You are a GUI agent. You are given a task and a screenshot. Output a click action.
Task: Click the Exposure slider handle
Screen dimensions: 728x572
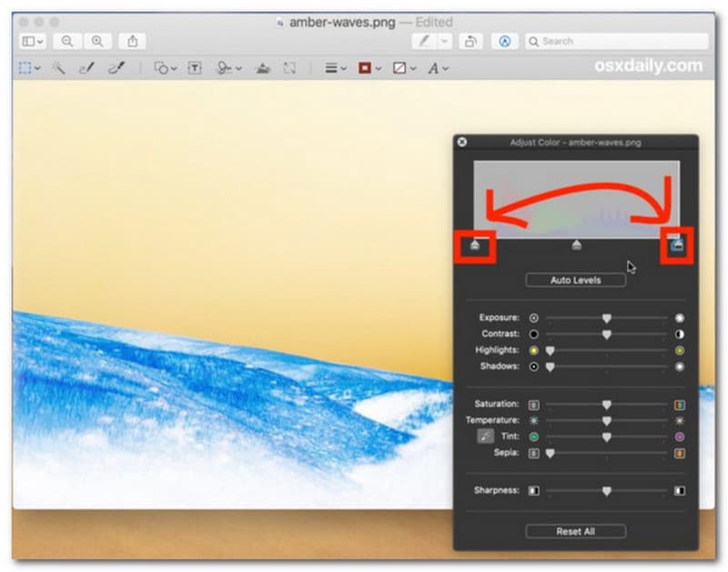tap(606, 318)
